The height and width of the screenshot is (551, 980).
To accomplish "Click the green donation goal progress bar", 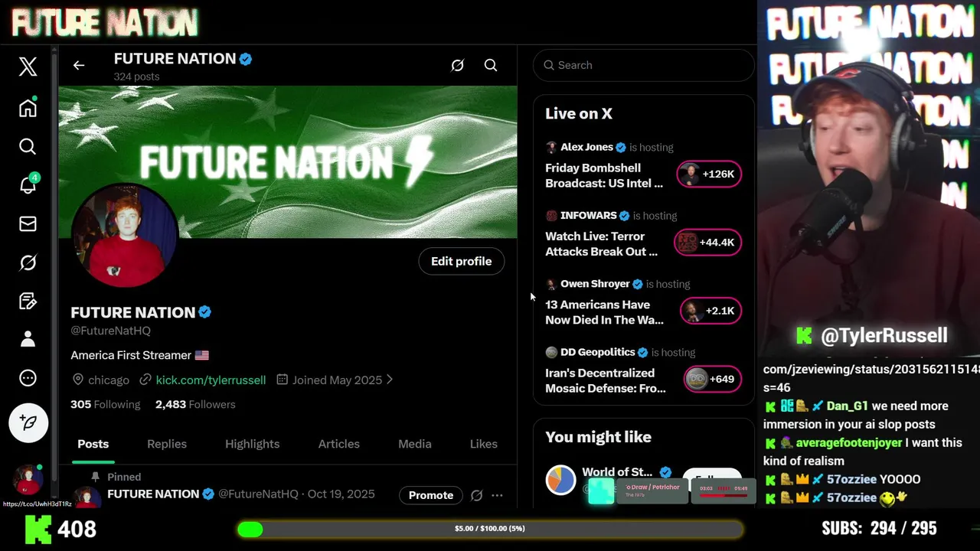I will point(489,529).
